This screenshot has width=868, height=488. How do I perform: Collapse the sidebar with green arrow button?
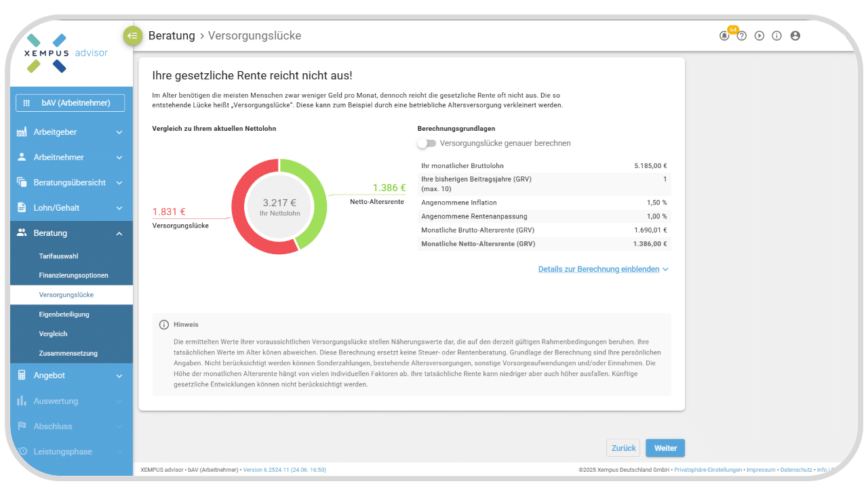(132, 36)
